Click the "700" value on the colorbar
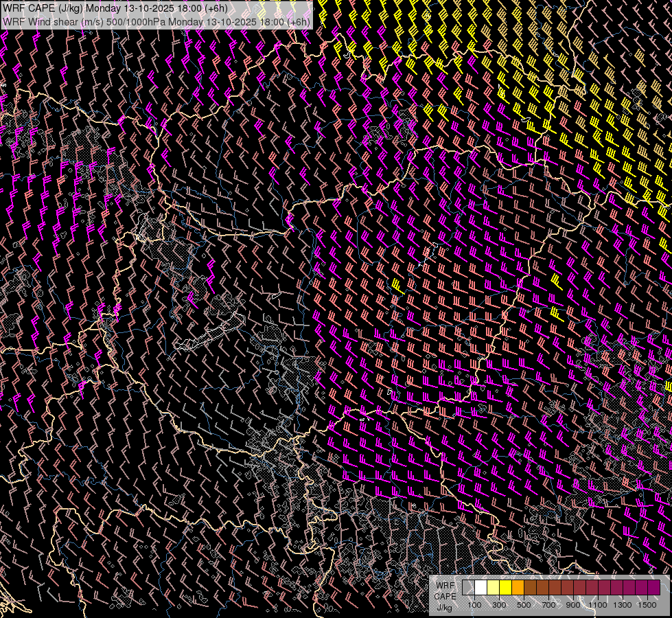 pos(548,605)
